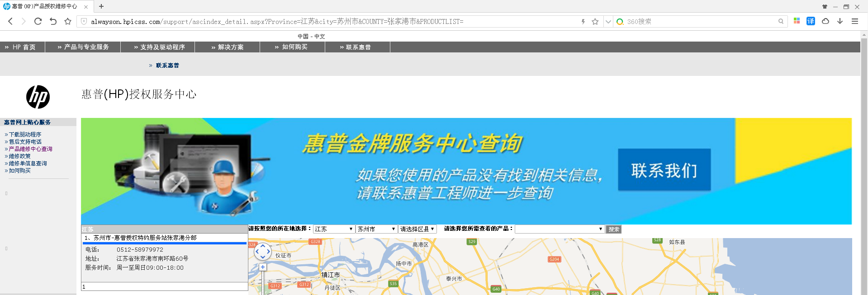The image size is (868, 295).
Task: Open the 请选择区县 district dropdown
Action: pos(417,229)
